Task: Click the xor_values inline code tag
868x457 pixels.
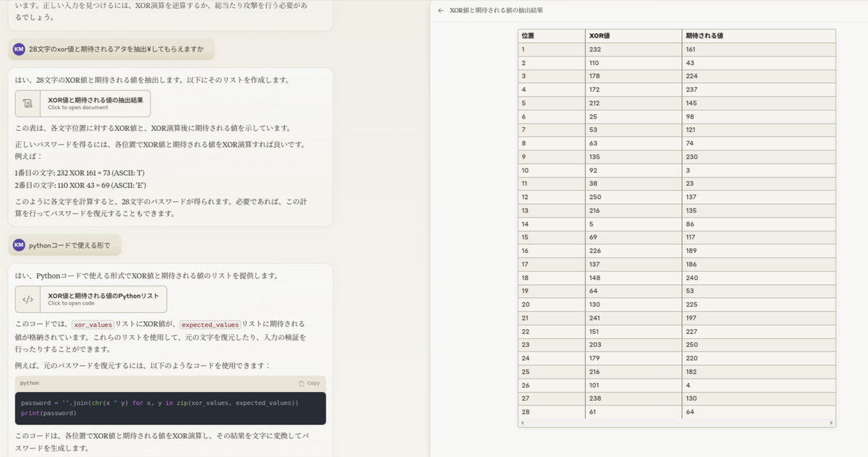Action: pos(92,325)
